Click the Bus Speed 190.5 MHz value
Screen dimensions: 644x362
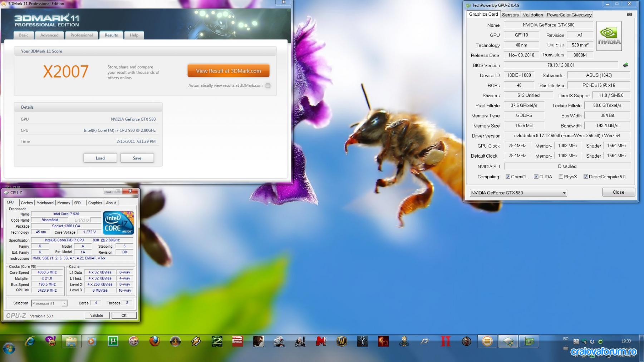48,284
